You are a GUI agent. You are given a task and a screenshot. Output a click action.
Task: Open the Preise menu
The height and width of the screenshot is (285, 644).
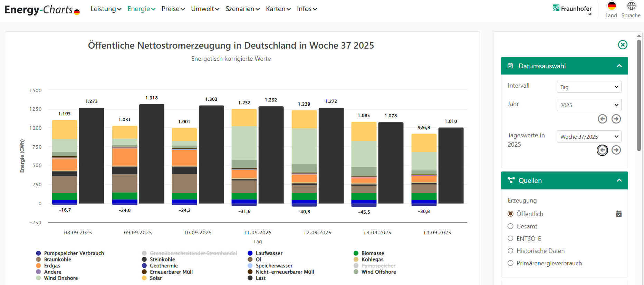click(173, 9)
